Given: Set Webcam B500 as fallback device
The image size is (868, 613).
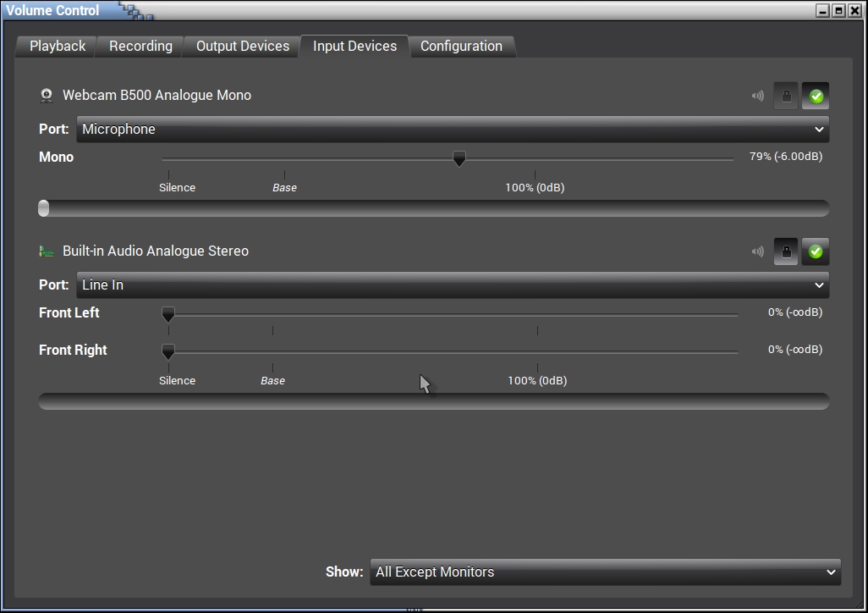Looking at the screenshot, I should click(x=816, y=96).
